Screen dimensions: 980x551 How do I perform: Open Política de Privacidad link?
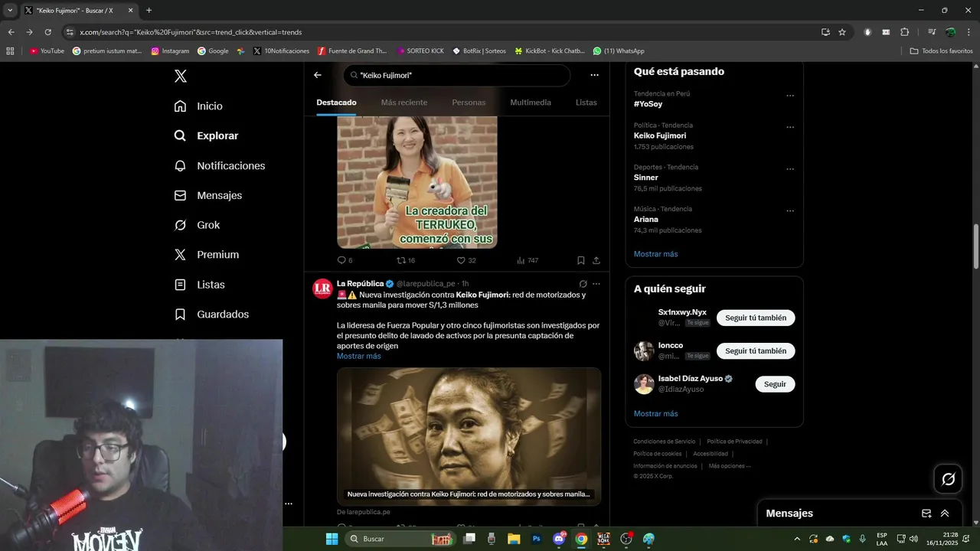[734, 442]
